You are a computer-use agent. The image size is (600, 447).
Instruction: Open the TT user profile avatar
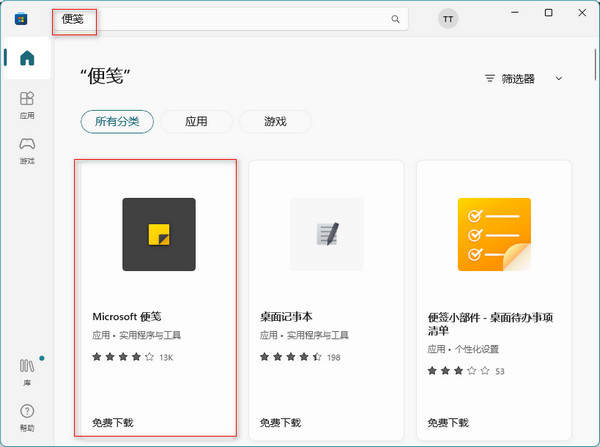[x=448, y=19]
